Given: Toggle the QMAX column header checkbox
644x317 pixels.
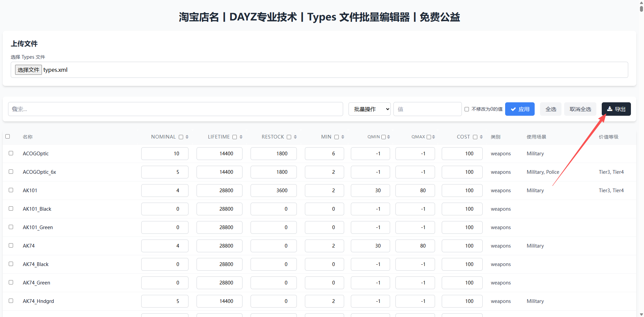Looking at the screenshot, I should [x=429, y=137].
